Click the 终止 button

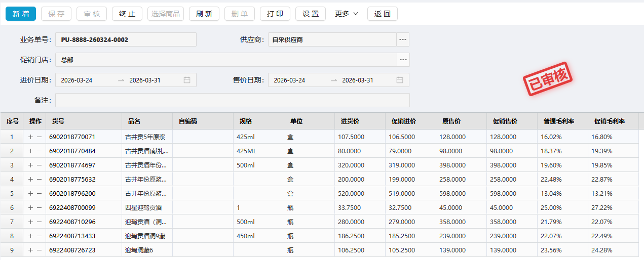click(x=127, y=14)
